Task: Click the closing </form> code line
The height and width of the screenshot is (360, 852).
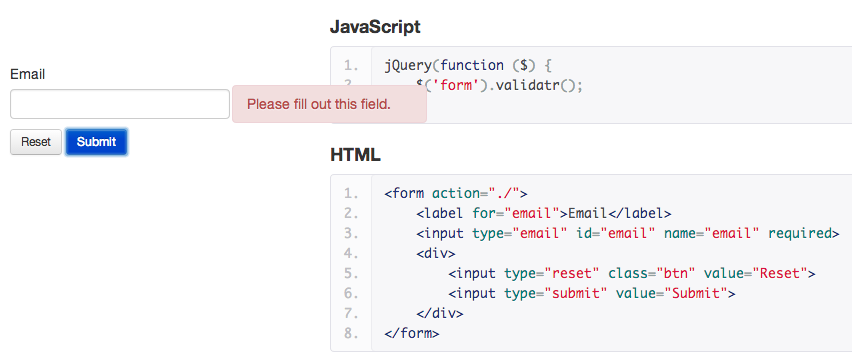Action: pyautogui.click(x=411, y=333)
